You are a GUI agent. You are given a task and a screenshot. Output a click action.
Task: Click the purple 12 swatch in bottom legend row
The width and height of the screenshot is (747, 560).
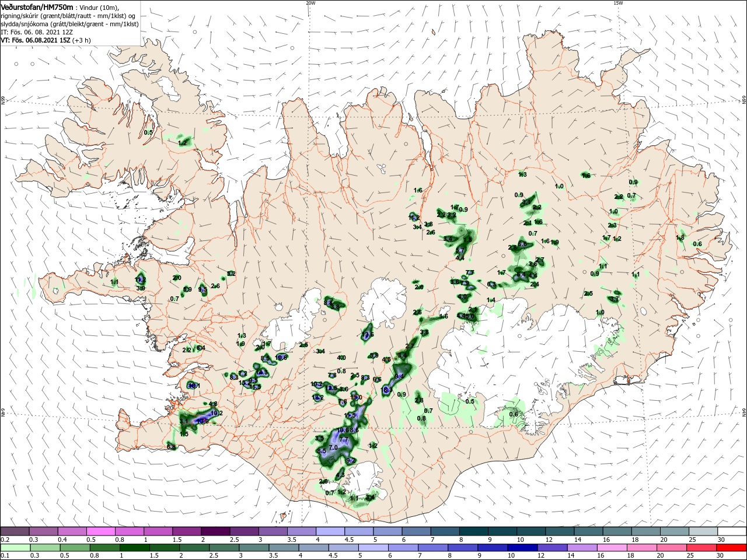point(553,548)
